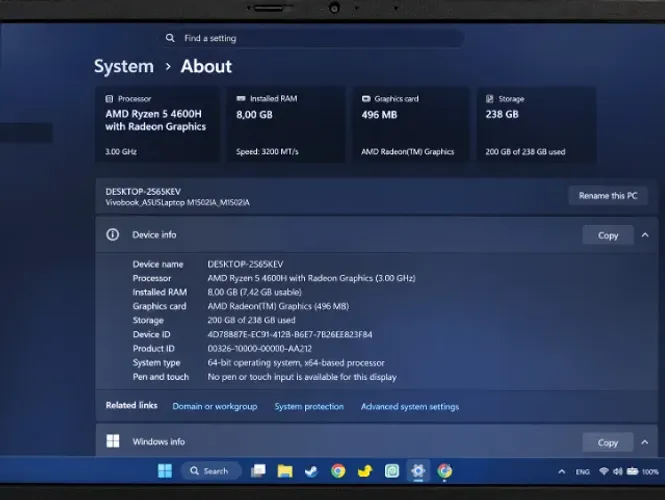Show hidden system tray icons
665x500 pixels.
(x=562, y=471)
